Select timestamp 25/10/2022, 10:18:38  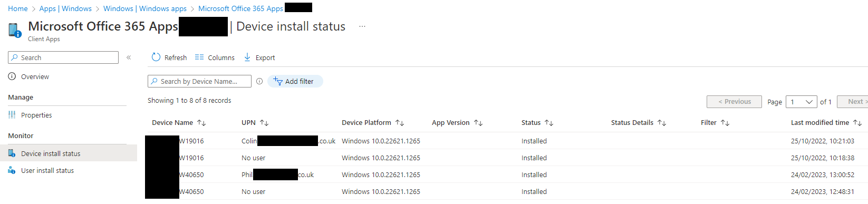coord(822,158)
